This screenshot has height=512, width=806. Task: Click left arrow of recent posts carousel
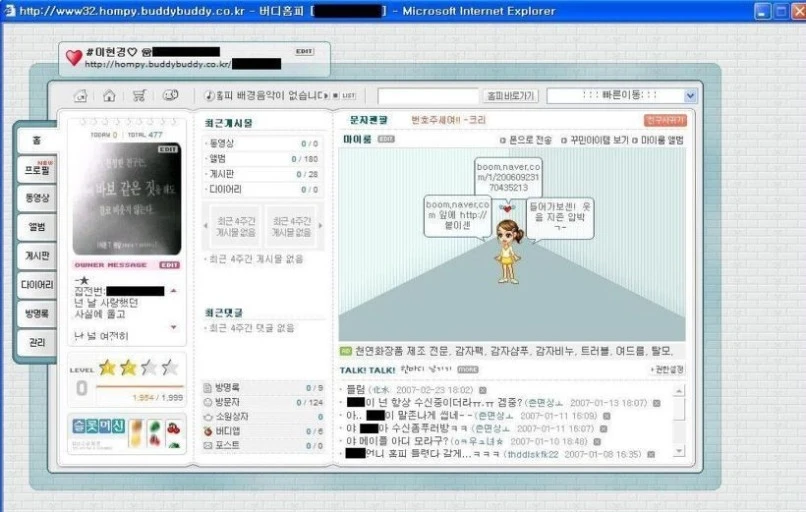tap(206, 226)
